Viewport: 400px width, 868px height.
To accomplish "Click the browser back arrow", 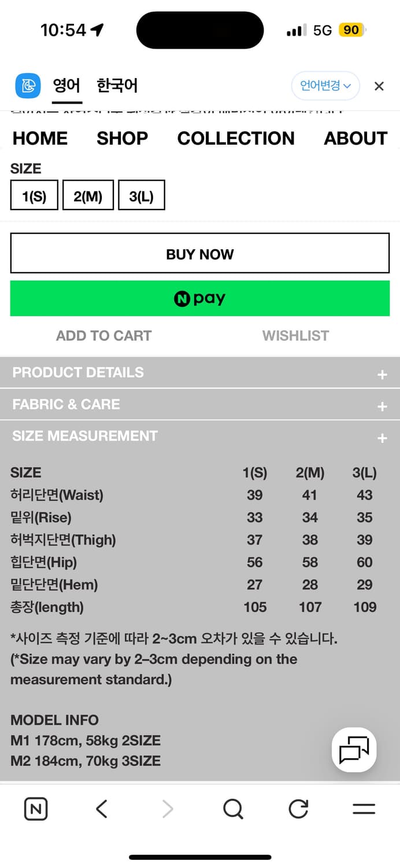I will pyautogui.click(x=101, y=809).
